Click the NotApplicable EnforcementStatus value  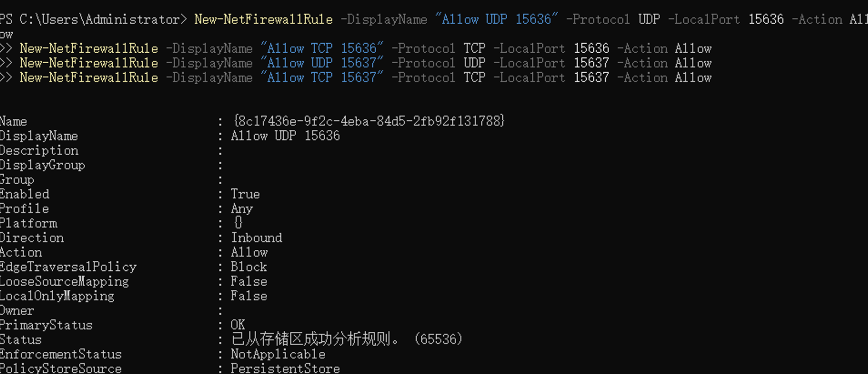[278, 354]
